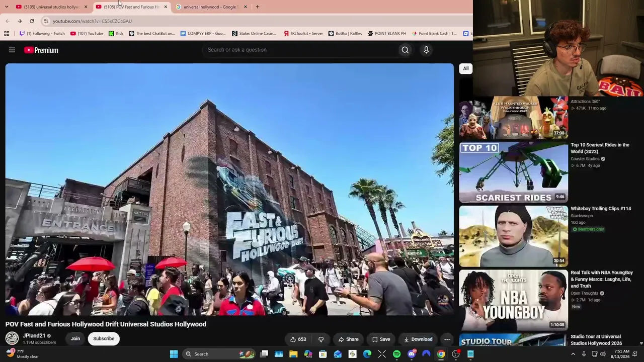Screen dimensions: 644x362
Task: Open the Notepad taskbar icon
Action: 470,354
